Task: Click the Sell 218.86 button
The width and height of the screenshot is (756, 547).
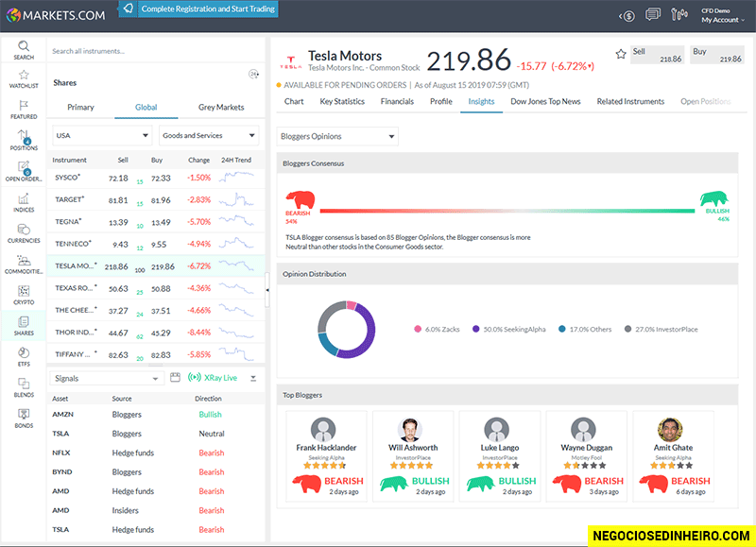Action: pos(657,55)
